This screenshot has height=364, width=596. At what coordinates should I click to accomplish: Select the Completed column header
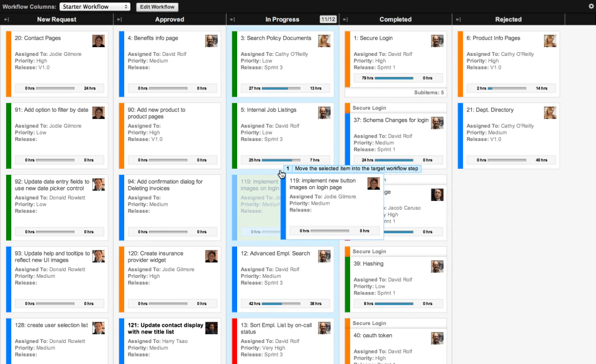tap(395, 19)
